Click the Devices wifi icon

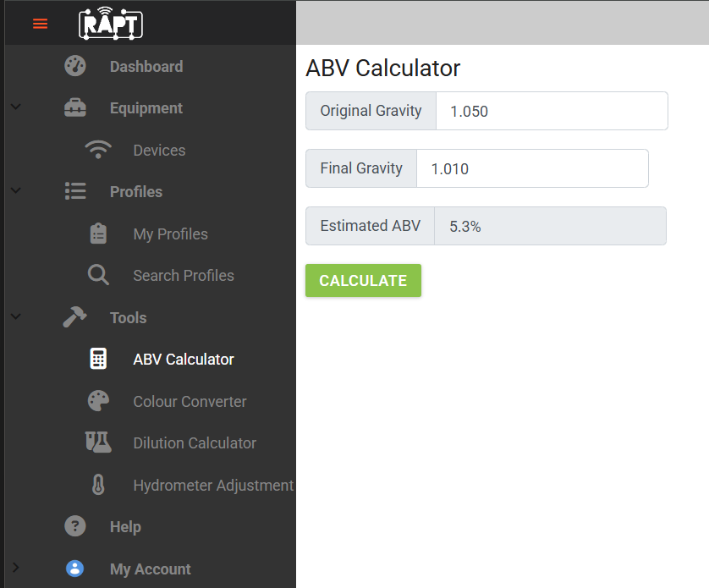[x=98, y=150]
